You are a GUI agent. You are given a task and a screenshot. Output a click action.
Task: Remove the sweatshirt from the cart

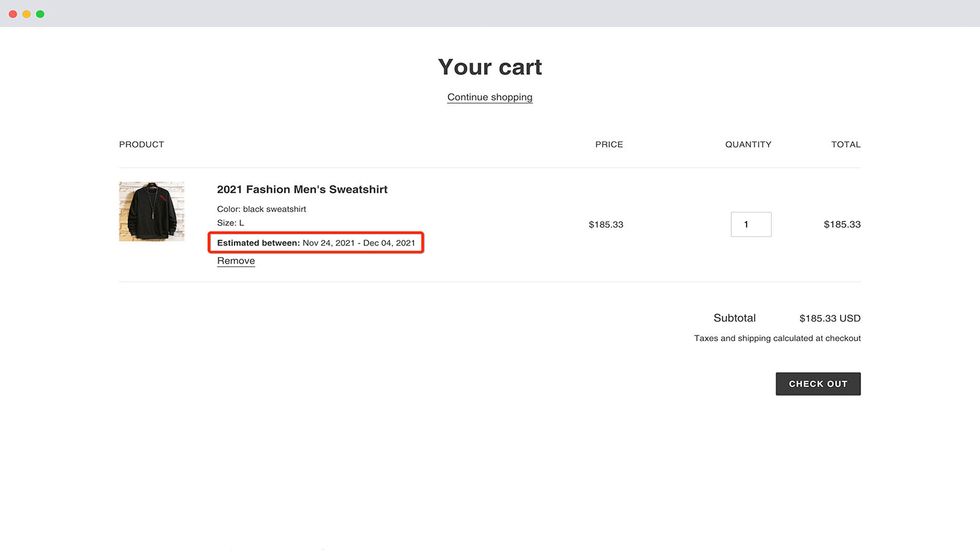coord(235,260)
